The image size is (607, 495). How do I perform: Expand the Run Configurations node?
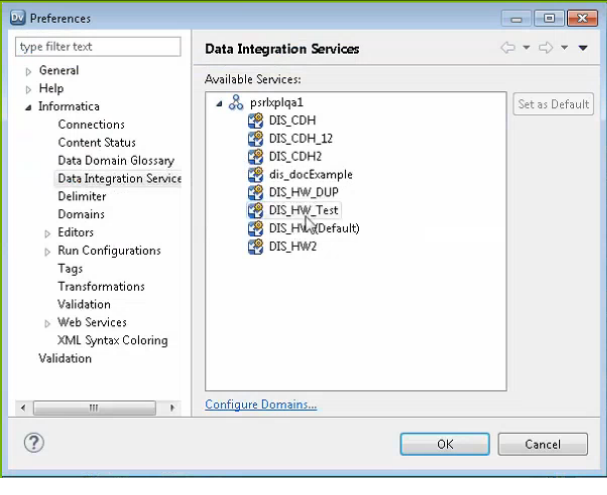pos(47,252)
